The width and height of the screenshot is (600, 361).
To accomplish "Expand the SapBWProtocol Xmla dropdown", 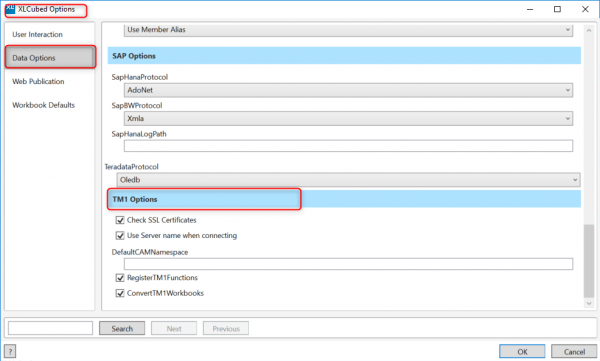I will [348, 119].
